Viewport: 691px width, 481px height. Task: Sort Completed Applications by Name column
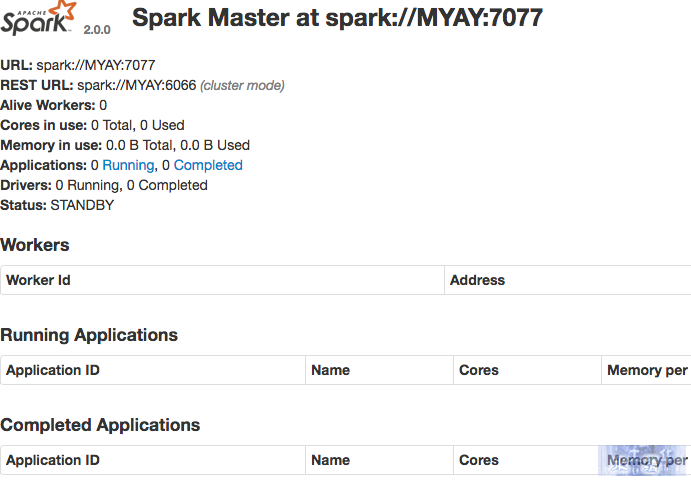pyautogui.click(x=331, y=460)
